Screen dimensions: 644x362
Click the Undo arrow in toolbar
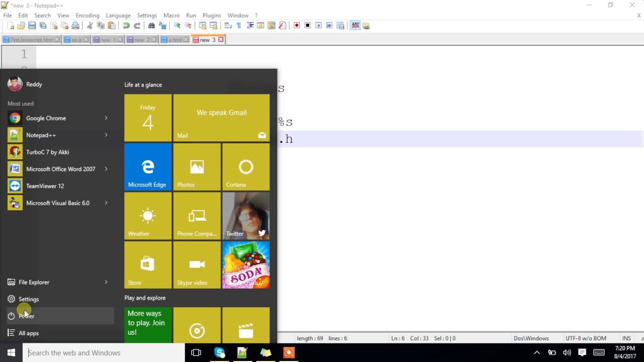(126, 26)
